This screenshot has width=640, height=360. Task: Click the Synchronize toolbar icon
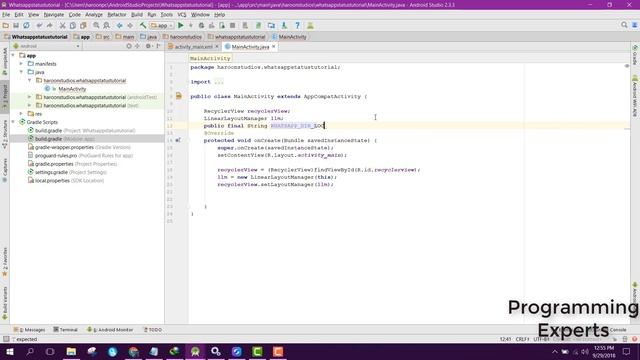[x=26, y=25]
